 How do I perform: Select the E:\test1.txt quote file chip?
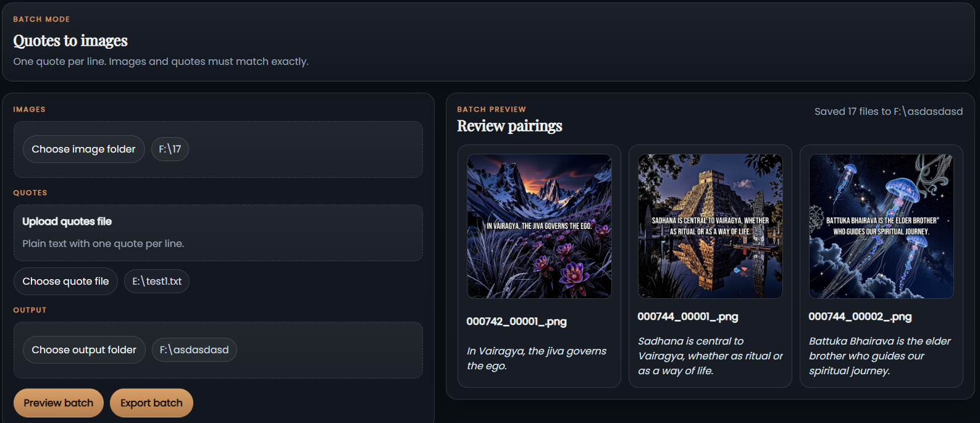(157, 282)
